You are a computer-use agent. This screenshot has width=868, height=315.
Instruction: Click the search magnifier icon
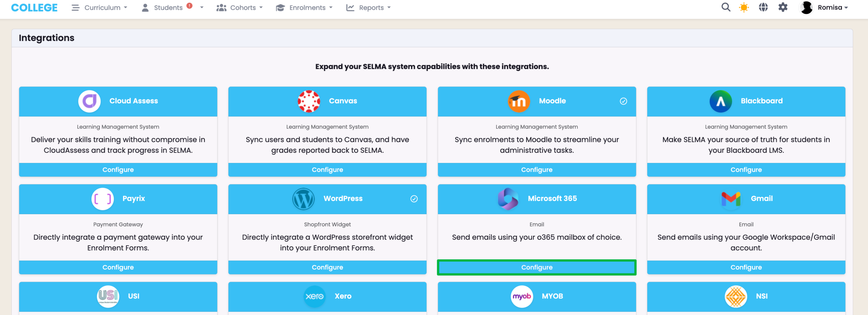coord(726,7)
